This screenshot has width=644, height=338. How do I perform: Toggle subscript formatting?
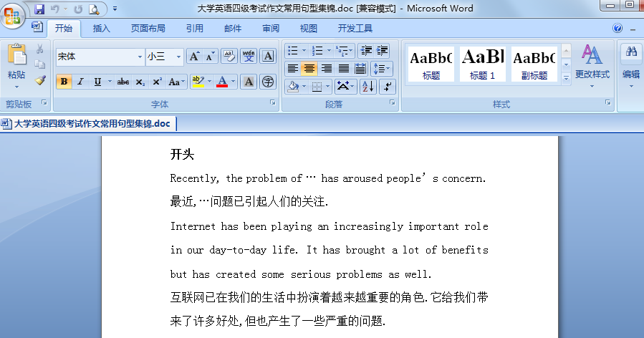[140, 82]
